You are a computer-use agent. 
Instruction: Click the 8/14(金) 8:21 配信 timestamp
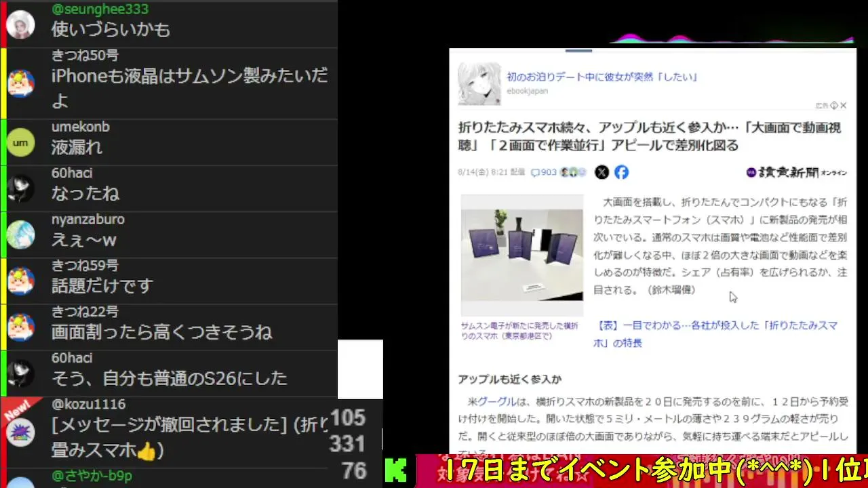pyautogui.click(x=492, y=172)
